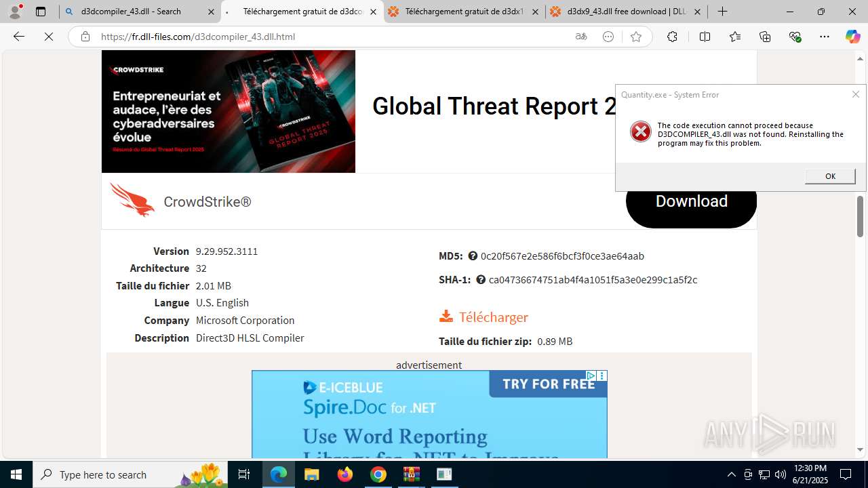Viewport: 868px width, 488px height.
Task: Select version number 9.29.952.3111
Action: coord(226,251)
